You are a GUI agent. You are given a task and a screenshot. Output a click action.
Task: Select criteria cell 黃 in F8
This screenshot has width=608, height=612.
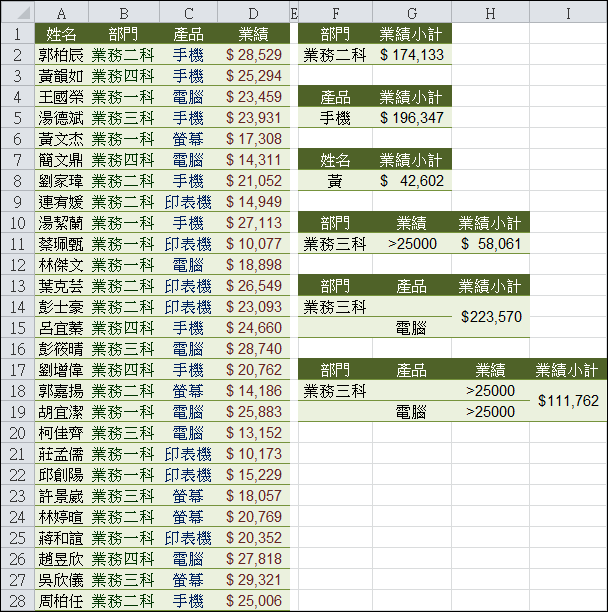point(335,181)
